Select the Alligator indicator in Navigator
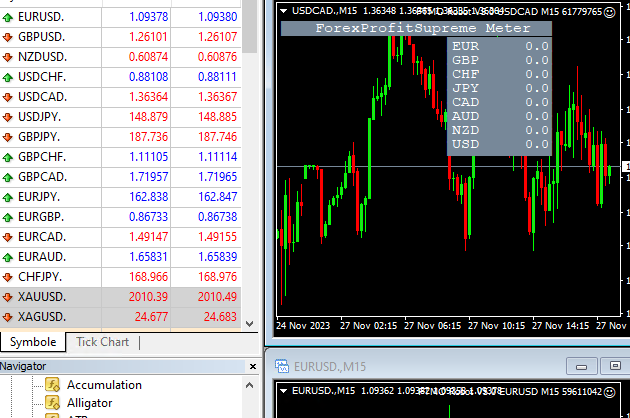The height and width of the screenshot is (418, 630). pyautogui.click(x=90, y=403)
